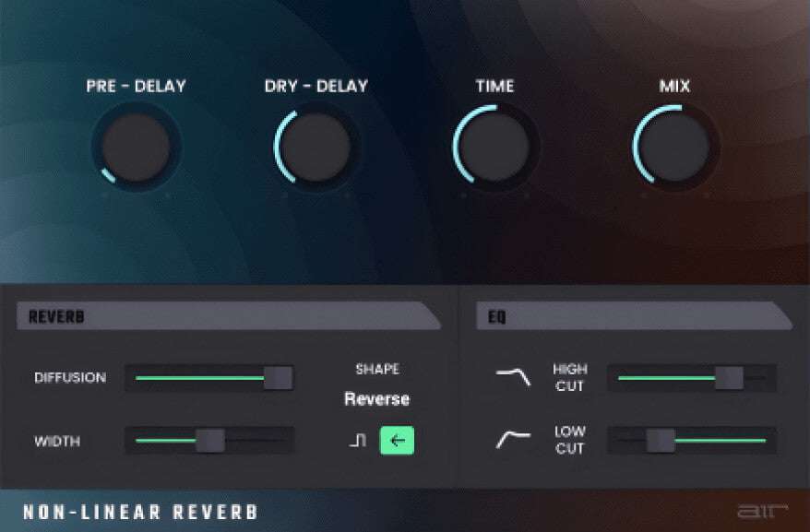Viewport: 810px width, 532px height.
Task: Click the Time knob
Action: point(495,146)
